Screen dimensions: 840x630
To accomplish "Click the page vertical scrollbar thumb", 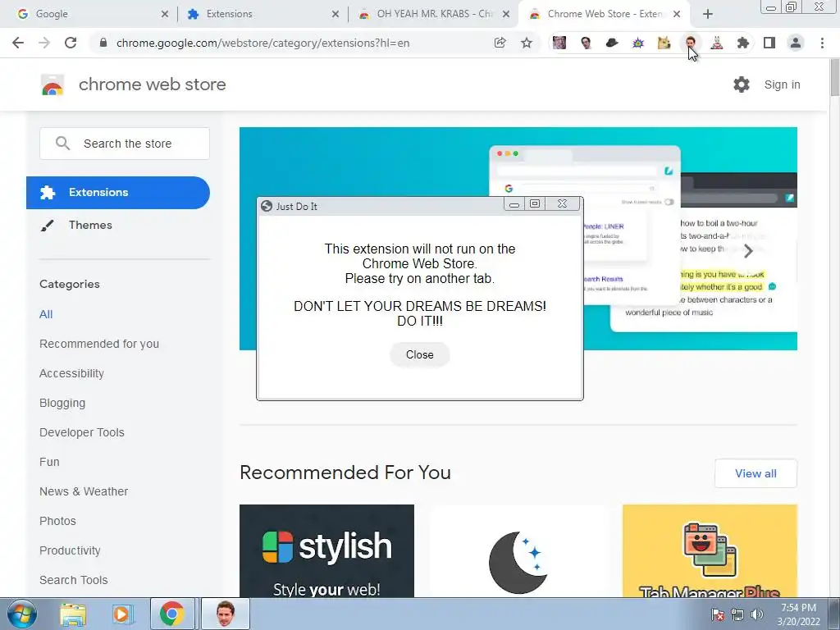I will [834, 79].
